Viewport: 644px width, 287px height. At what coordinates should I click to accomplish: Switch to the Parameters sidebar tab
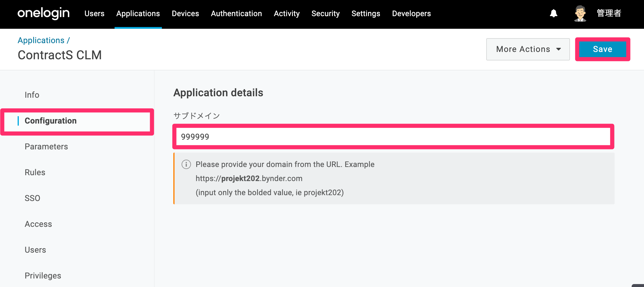click(x=46, y=146)
